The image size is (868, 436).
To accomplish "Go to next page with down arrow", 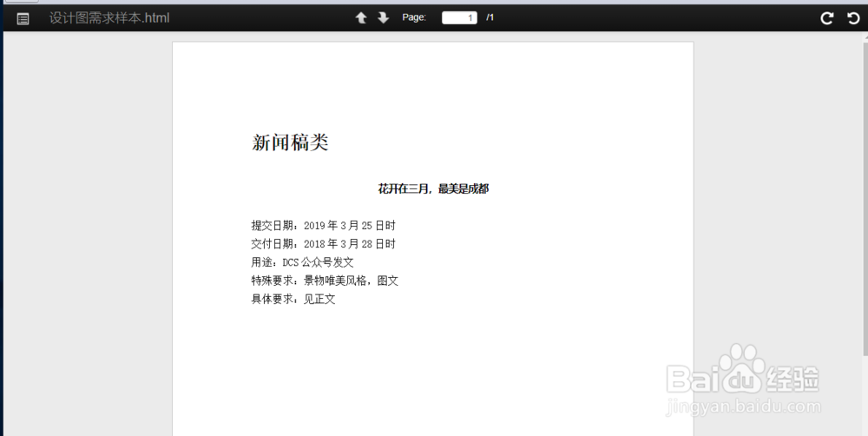I will pos(383,17).
